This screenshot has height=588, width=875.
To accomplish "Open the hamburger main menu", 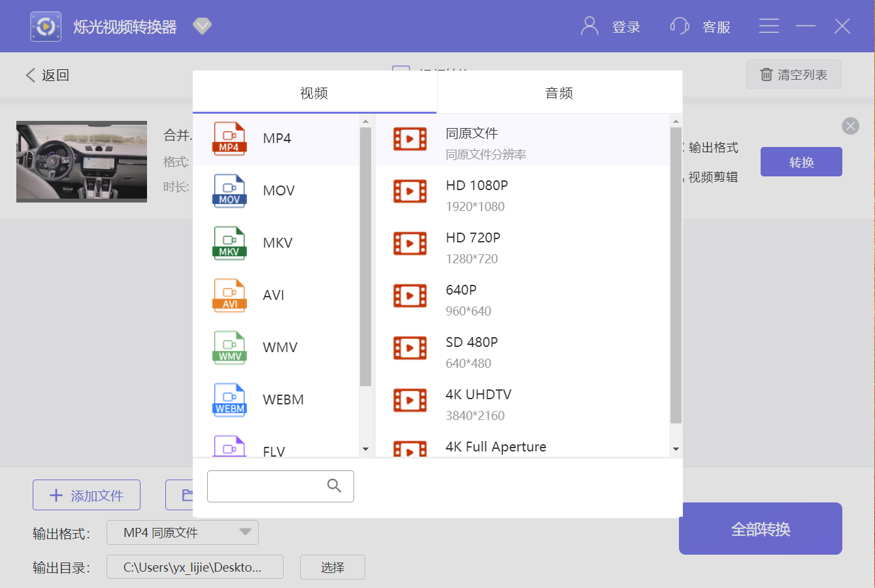I will 768,26.
